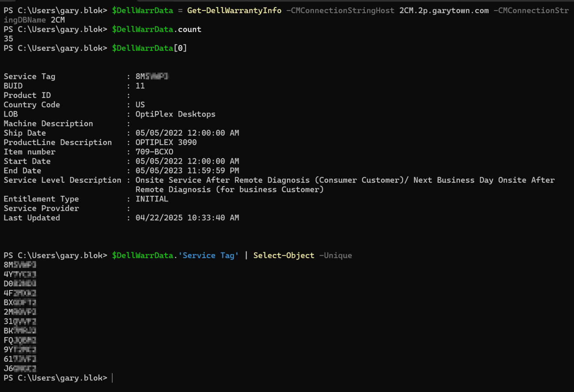Click the BUID value 11
The height and width of the screenshot is (392, 574).
[x=141, y=86]
